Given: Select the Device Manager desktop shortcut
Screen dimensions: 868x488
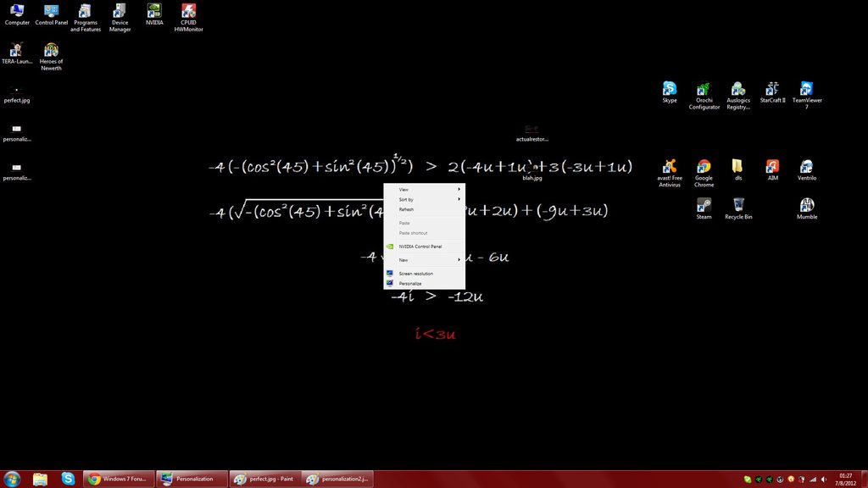Looking at the screenshot, I should click(120, 19).
